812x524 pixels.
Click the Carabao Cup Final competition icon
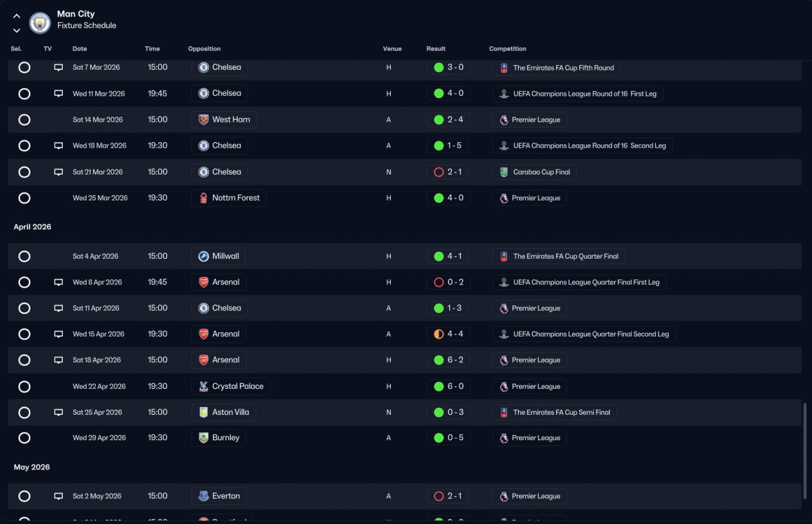click(504, 172)
